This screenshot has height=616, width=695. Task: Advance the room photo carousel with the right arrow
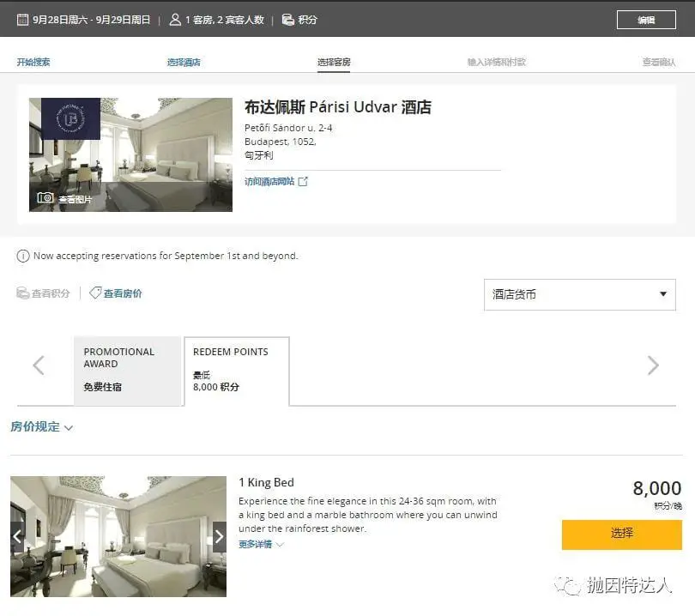tap(219, 535)
